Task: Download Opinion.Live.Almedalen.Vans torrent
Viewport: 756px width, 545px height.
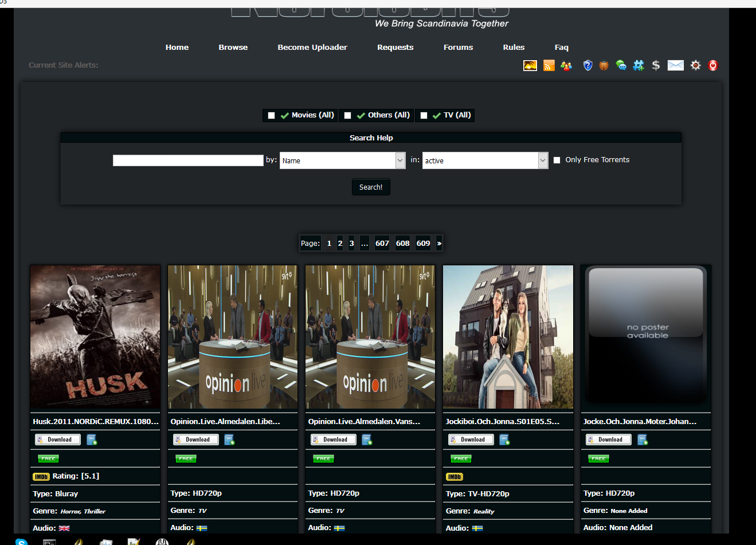Action: coord(333,440)
